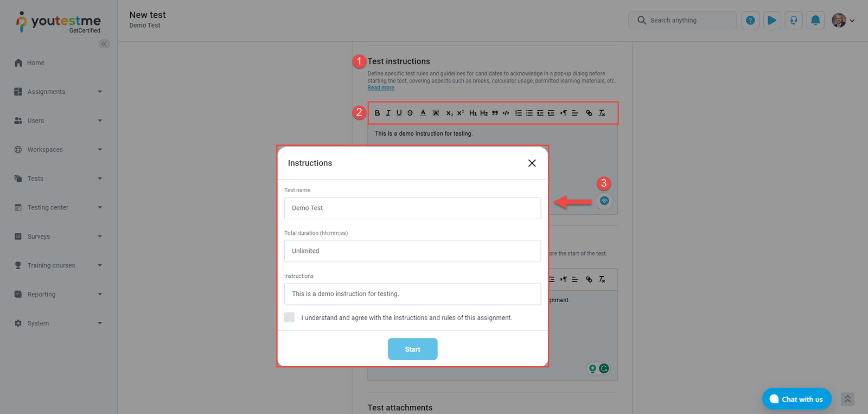868x414 pixels.
Task: Click the eye preview icon for instructions
Action: [x=604, y=201]
